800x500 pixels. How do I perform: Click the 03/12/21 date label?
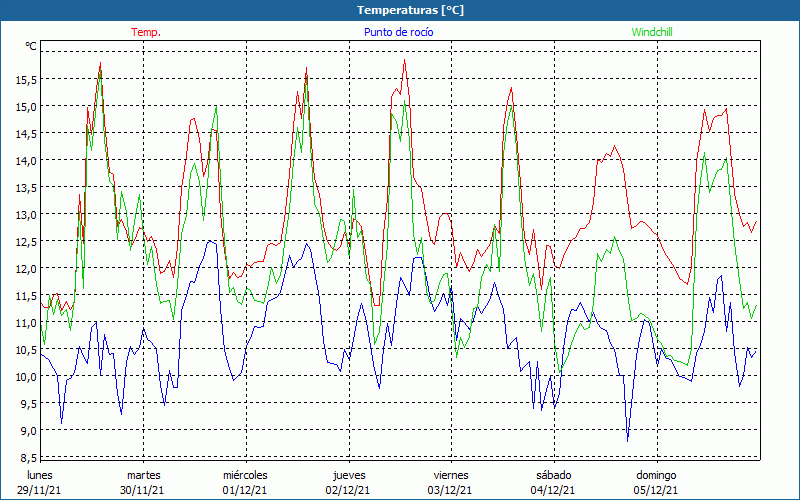tap(451, 490)
